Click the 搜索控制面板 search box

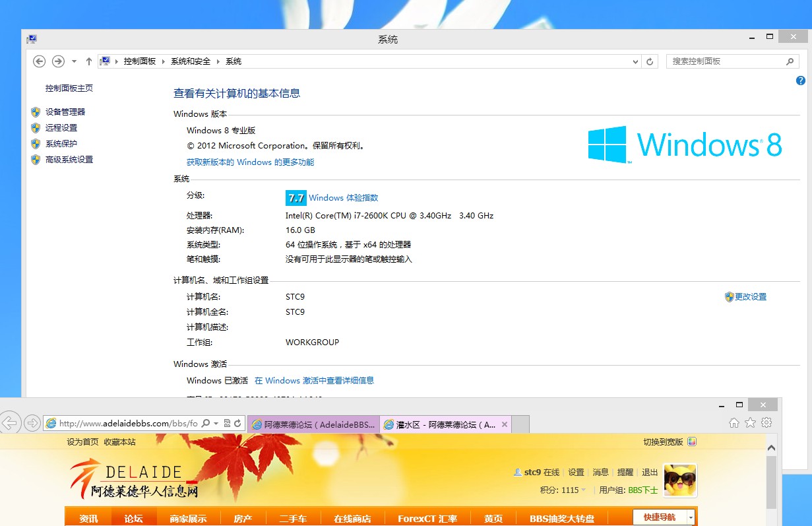[x=726, y=61]
